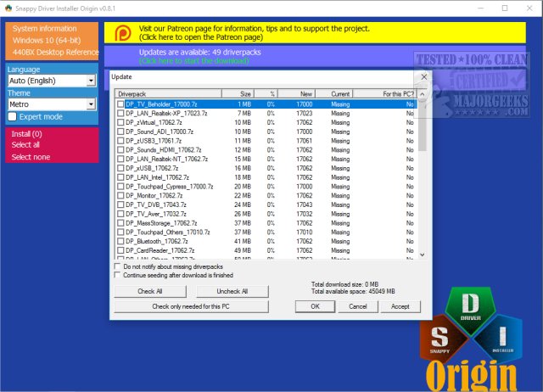Click the Patreon logo icon
This screenshot has width=543, height=392.
[123, 33]
